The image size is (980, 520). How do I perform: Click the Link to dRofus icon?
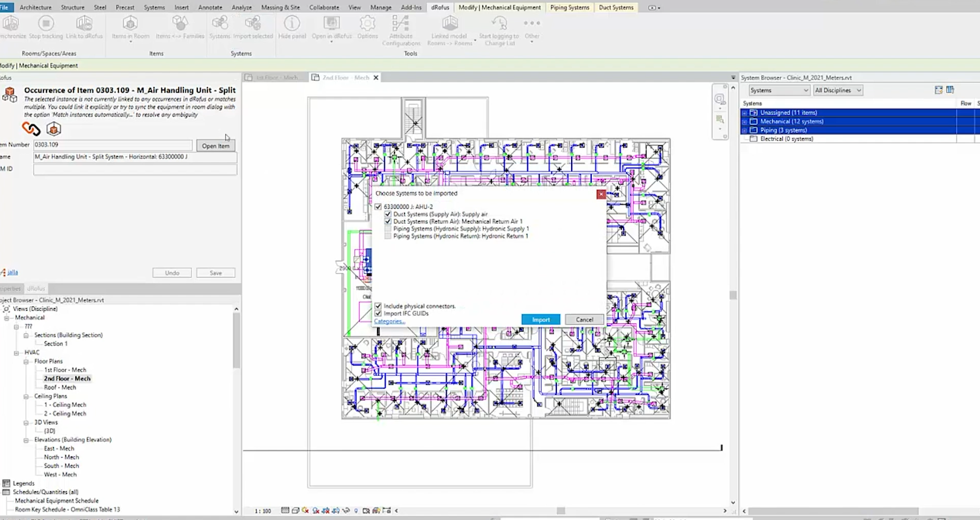[x=84, y=23]
